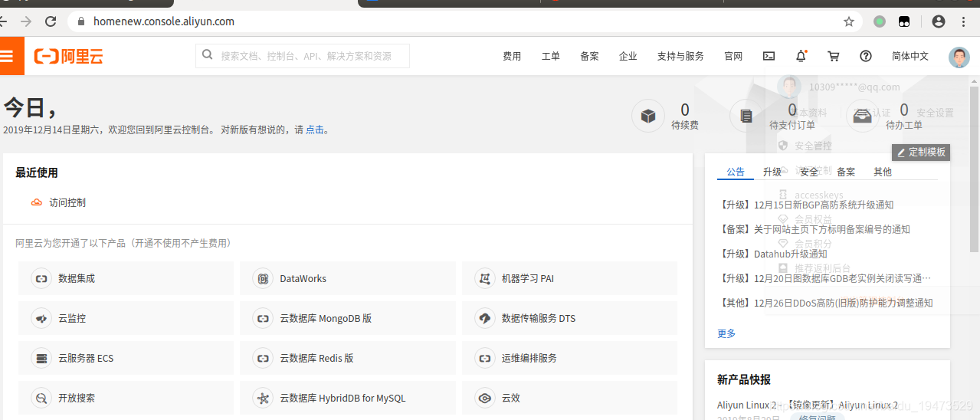The image size is (980, 420).
Task: Open 运维编排服务 product
Action: pos(569,358)
